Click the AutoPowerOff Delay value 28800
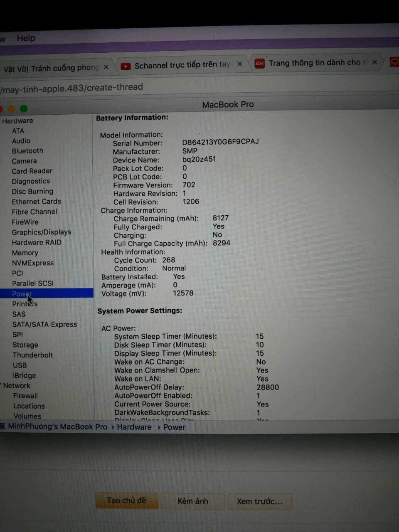This screenshot has width=399, height=532. click(268, 387)
